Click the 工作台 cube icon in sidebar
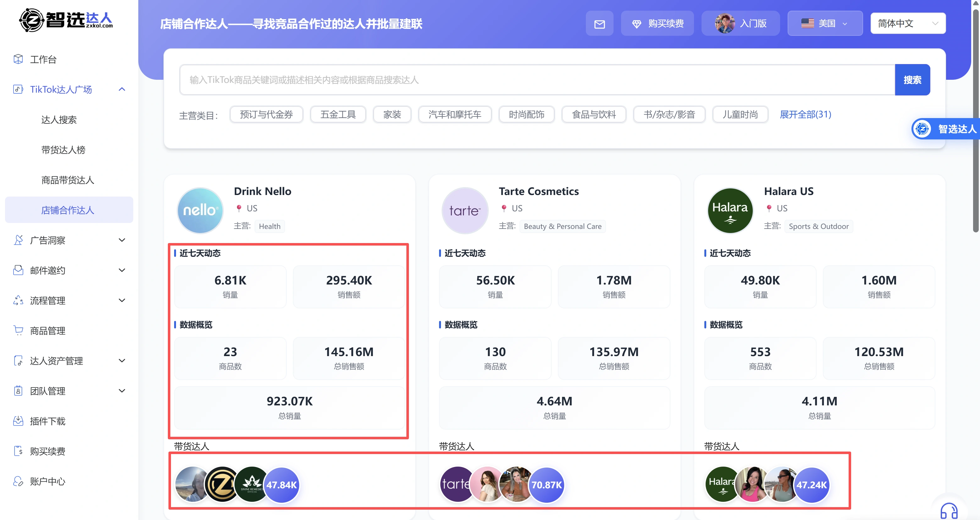This screenshot has height=520, width=980. point(18,59)
